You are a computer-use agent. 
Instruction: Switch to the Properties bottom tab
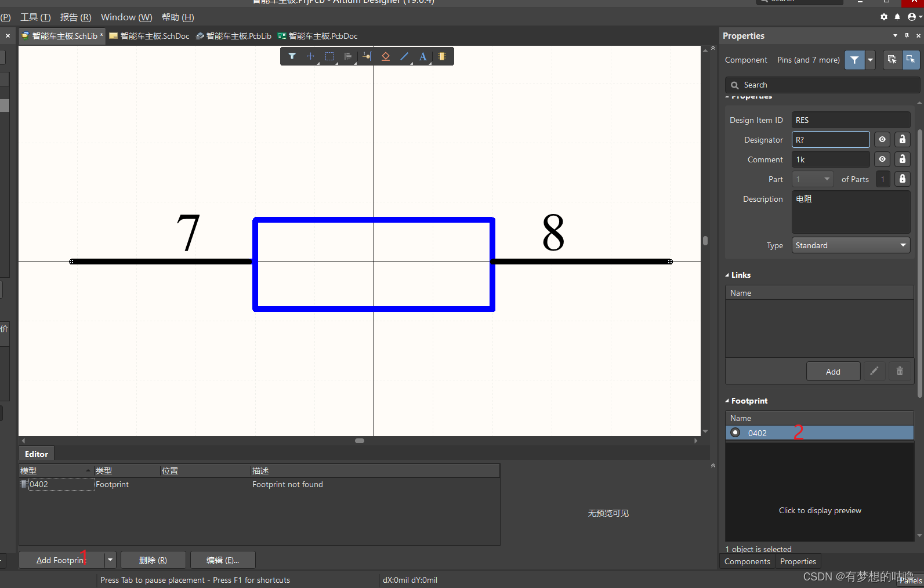(x=798, y=561)
